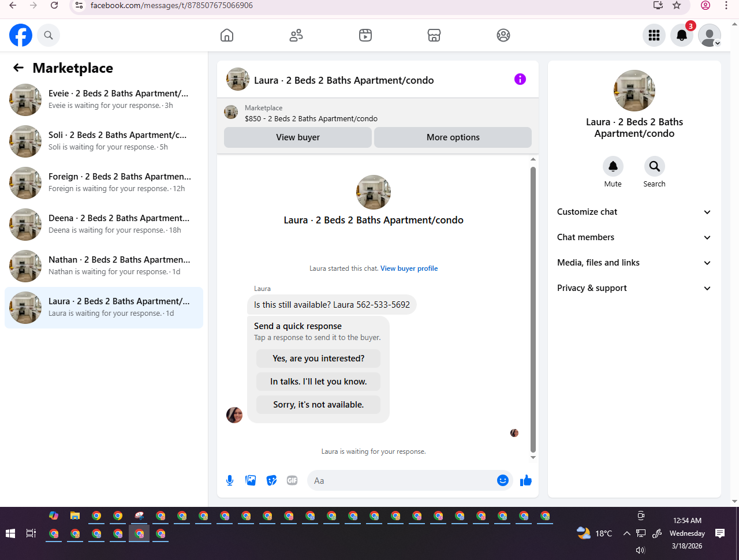Go forward in the browser
This screenshot has height=560, width=739.
click(33, 5)
